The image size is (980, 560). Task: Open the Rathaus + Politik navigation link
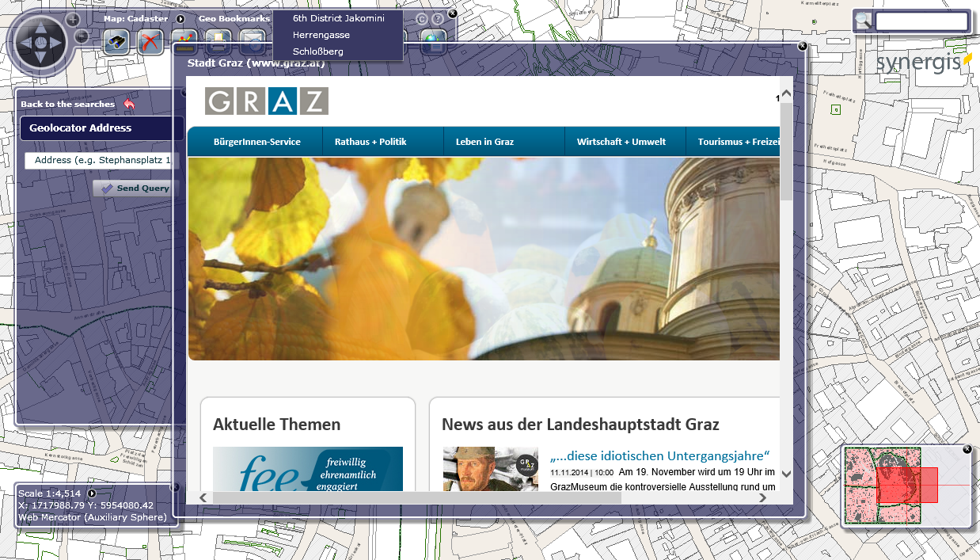coord(370,142)
